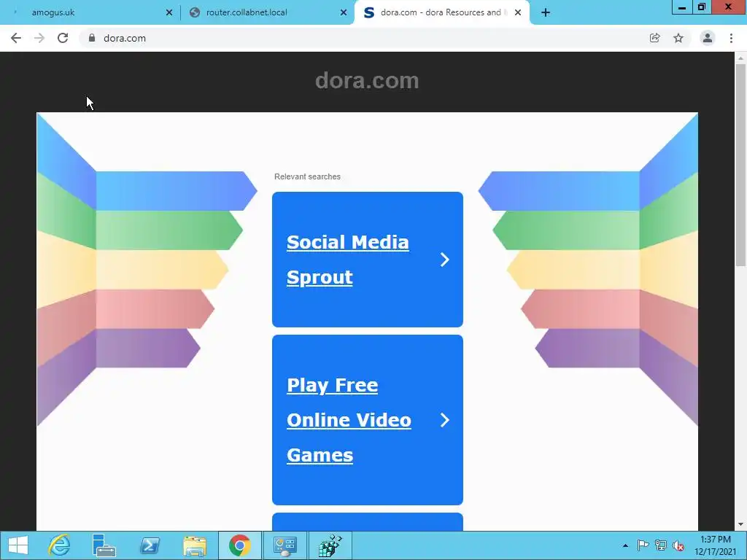Click the page vertical scrollbar thumb
This screenshot has width=747, height=560.
coord(740,165)
